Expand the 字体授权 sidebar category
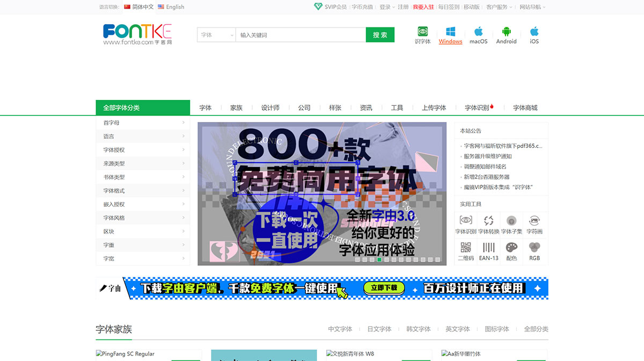This screenshot has height=361, width=644. (x=143, y=149)
